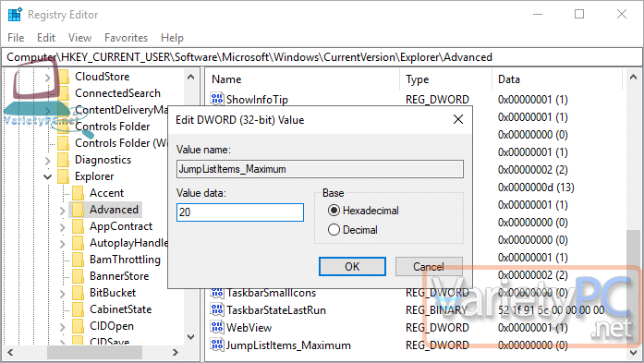
Task: Open the Edit menu
Action: tap(46, 38)
